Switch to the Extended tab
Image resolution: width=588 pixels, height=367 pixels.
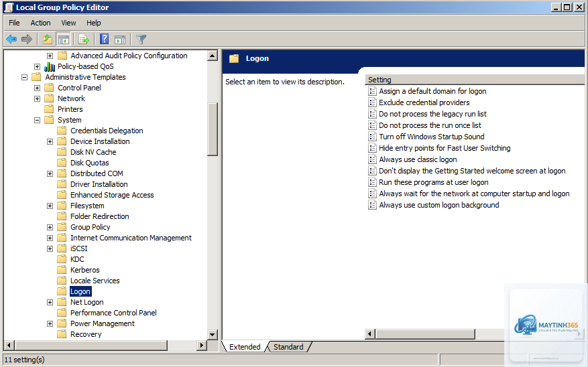(x=245, y=347)
